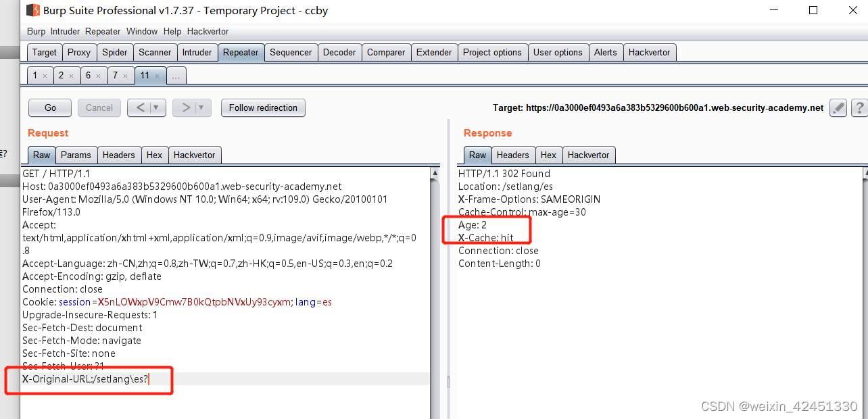Click the Cookie session value text
The image size is (868, 419).
click(195, 302)
